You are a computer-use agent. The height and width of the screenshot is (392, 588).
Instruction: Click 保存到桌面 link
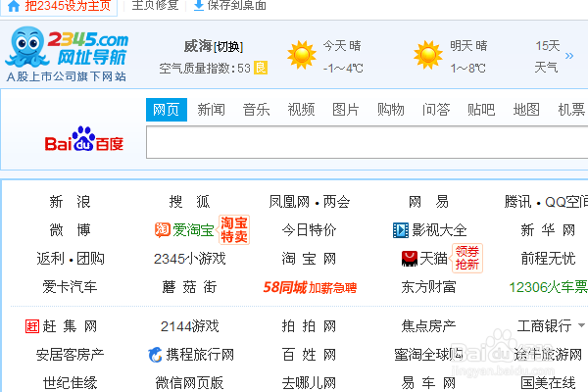click(x=237, y=5)
